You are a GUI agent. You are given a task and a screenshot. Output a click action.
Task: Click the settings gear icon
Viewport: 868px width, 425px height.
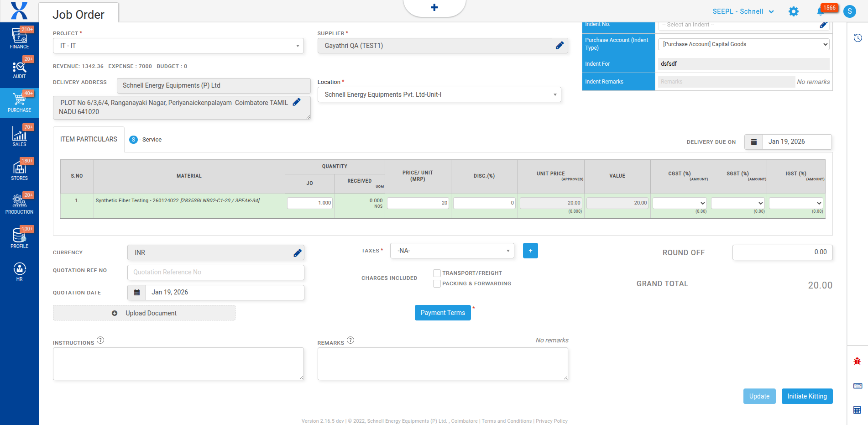[794, 11]
